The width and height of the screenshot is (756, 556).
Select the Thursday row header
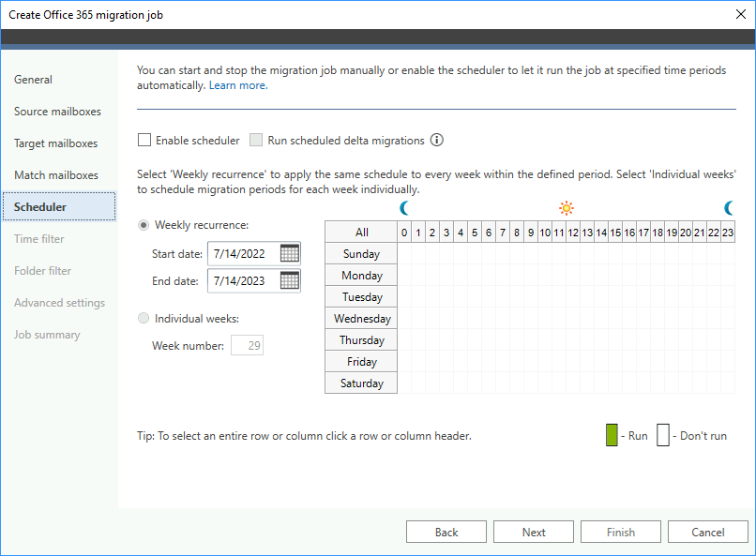point(361,340)
